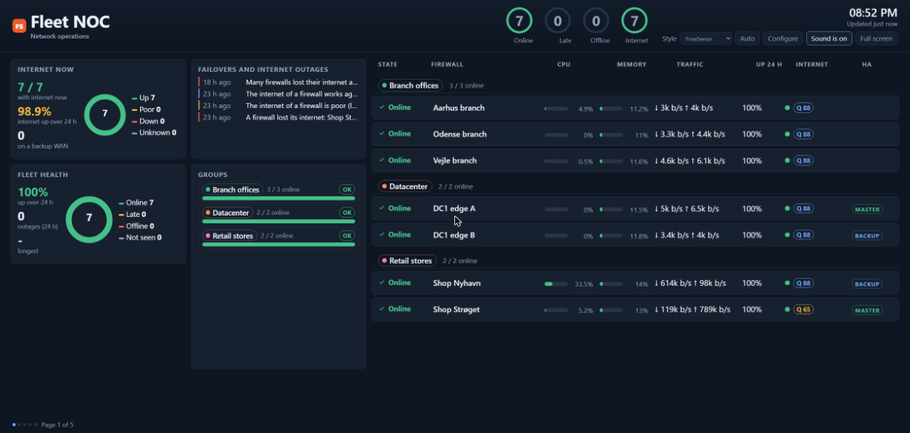Open the event 'internet of a firewall is poor'
Screen dimensions: 910x433
(279, 106)
